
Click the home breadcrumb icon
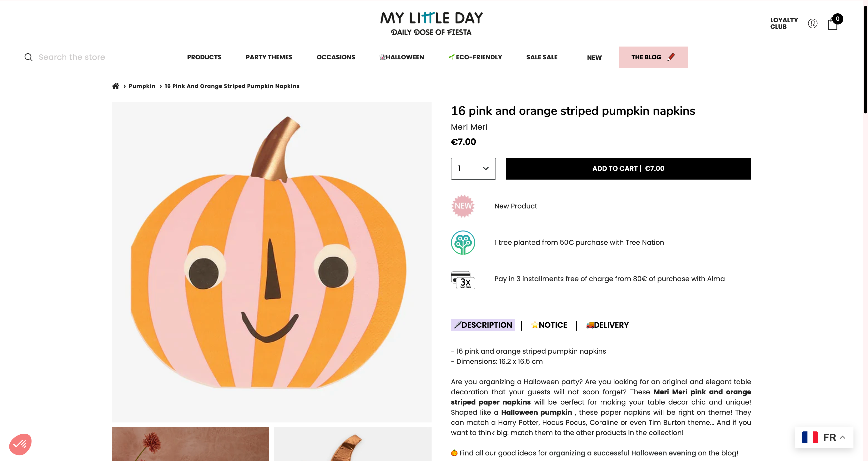[116, 86]
